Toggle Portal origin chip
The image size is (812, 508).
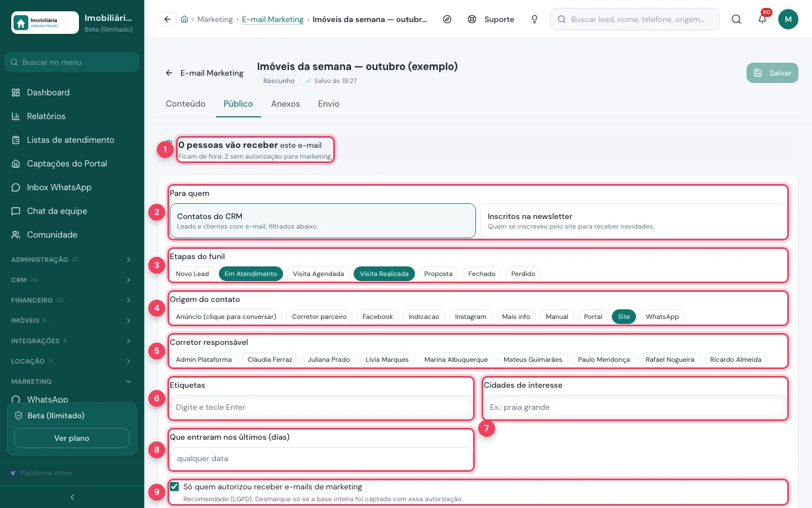click(x=593, y=317)
